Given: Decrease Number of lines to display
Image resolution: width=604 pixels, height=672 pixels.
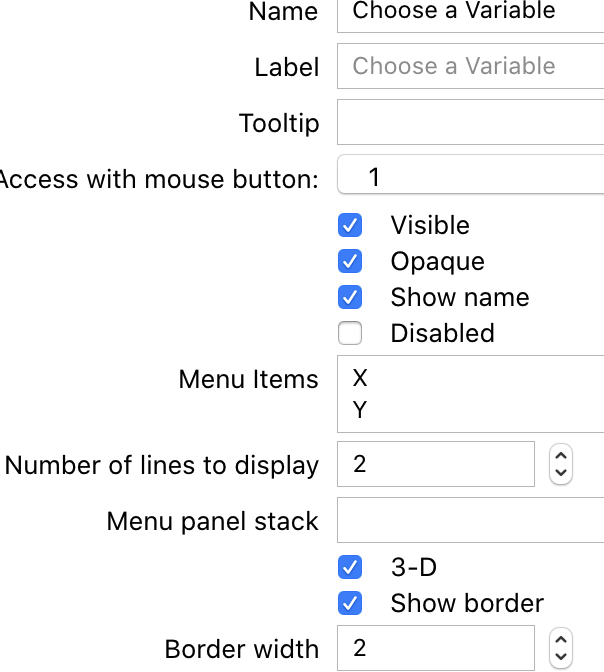Looking at the screenshot, I should tap(561, 473).
